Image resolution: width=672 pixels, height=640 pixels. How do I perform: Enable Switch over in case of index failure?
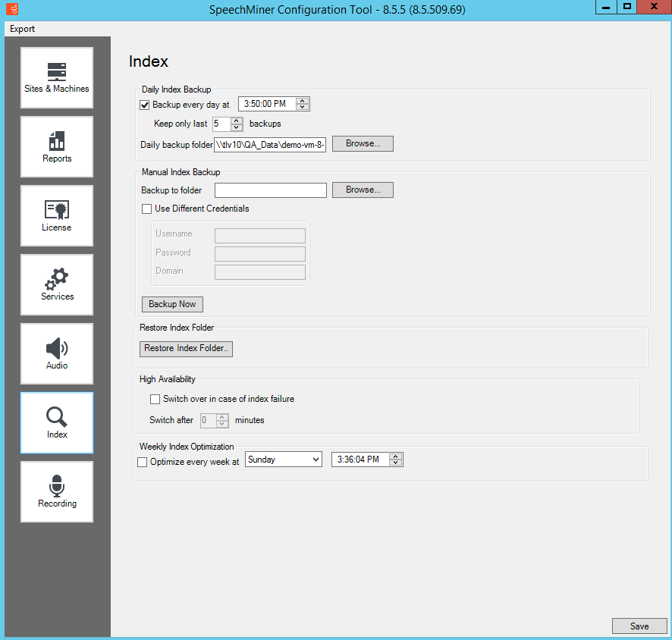coord(155,399)
